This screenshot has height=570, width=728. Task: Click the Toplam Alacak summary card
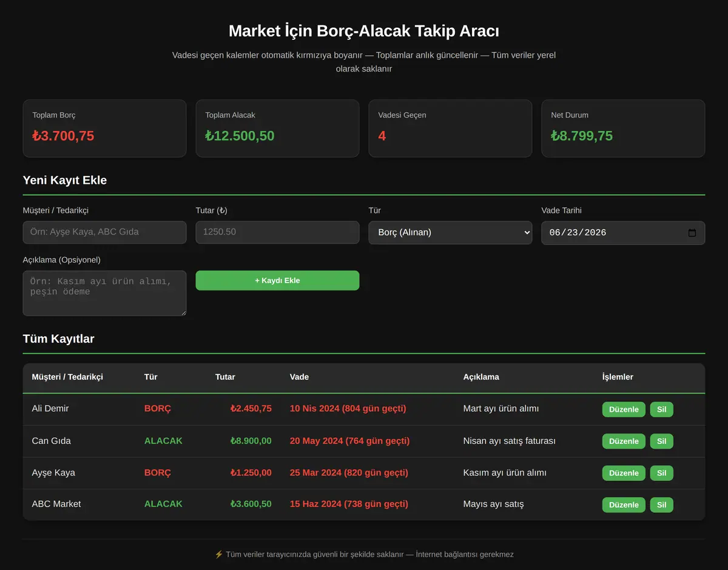(277, 129)
